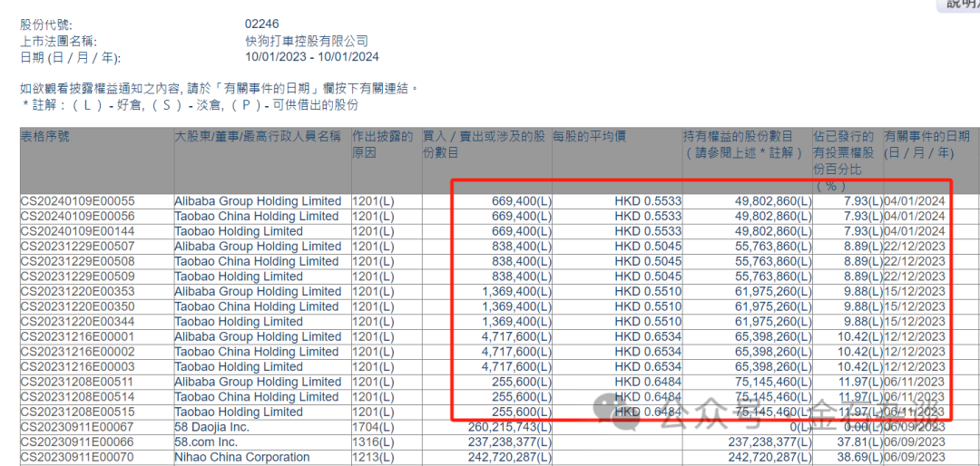
Task: Select the 買入/賣出或涉及的股份數目 column header
Action: click(485, 144)
